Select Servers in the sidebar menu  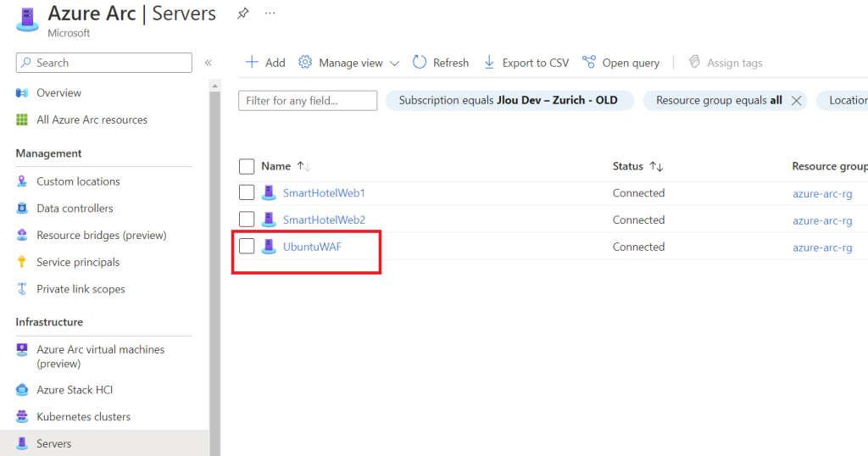53,443
